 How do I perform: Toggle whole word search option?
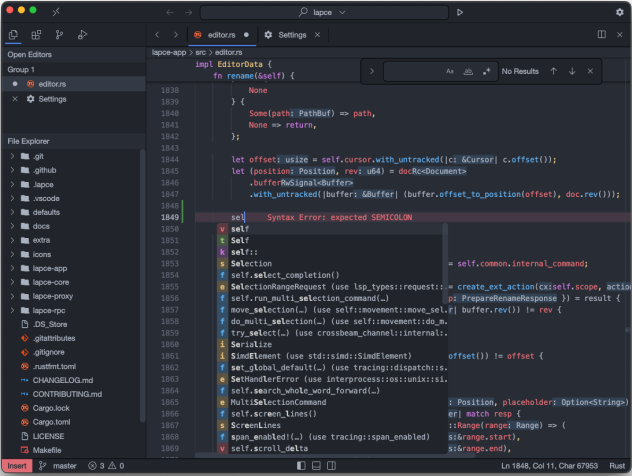click(468, 71)
